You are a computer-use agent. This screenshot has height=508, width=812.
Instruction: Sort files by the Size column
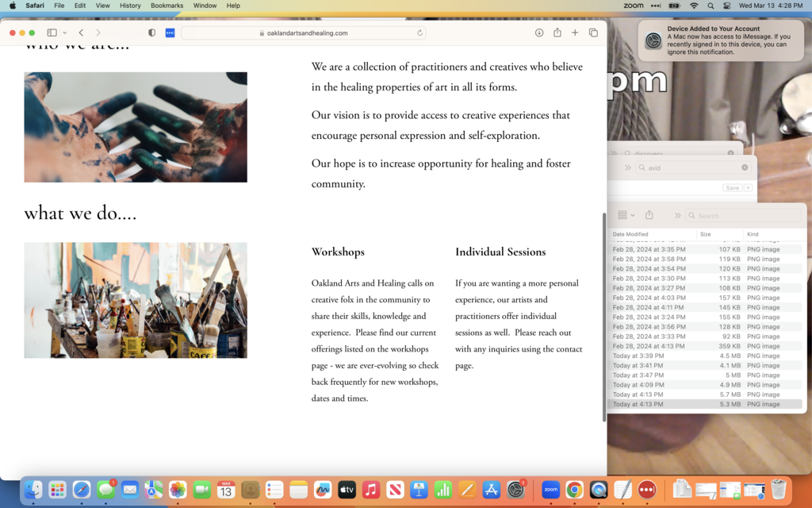pos(705,234)
